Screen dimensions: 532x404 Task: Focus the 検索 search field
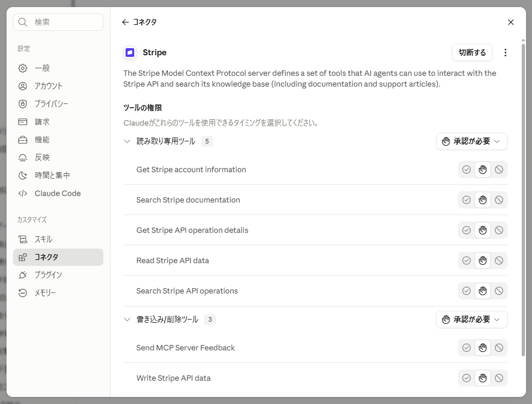pyautogui.click(x=58, y=22)
